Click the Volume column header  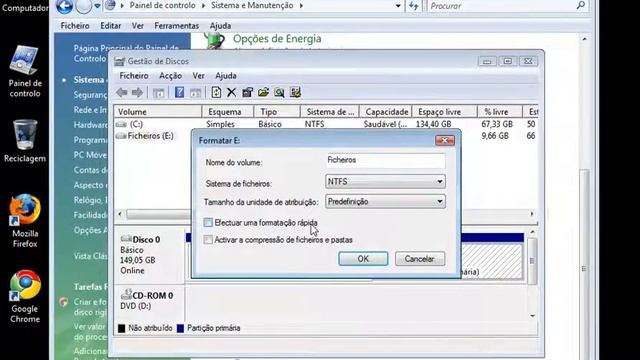coord(158,112)
